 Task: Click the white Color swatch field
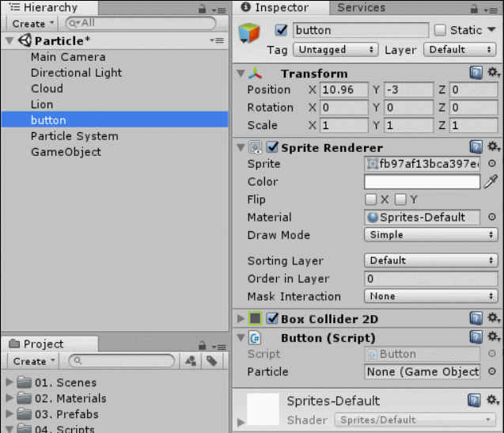point(422,181)
